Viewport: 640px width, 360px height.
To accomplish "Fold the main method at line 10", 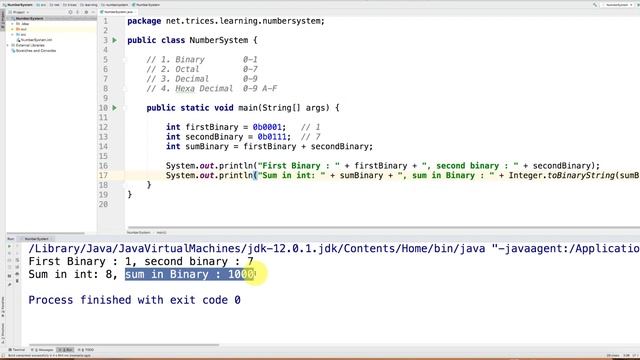I will pos(125,108).
